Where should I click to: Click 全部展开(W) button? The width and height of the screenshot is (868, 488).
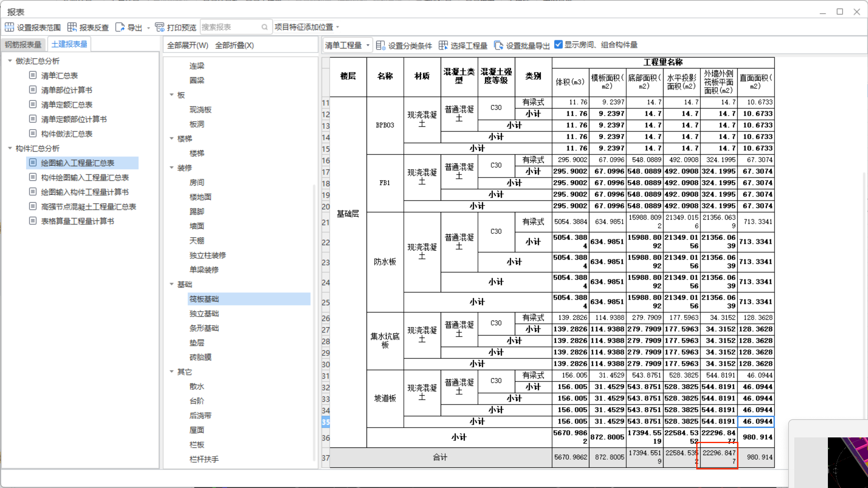pyautogui.click(x=188, y=45)
